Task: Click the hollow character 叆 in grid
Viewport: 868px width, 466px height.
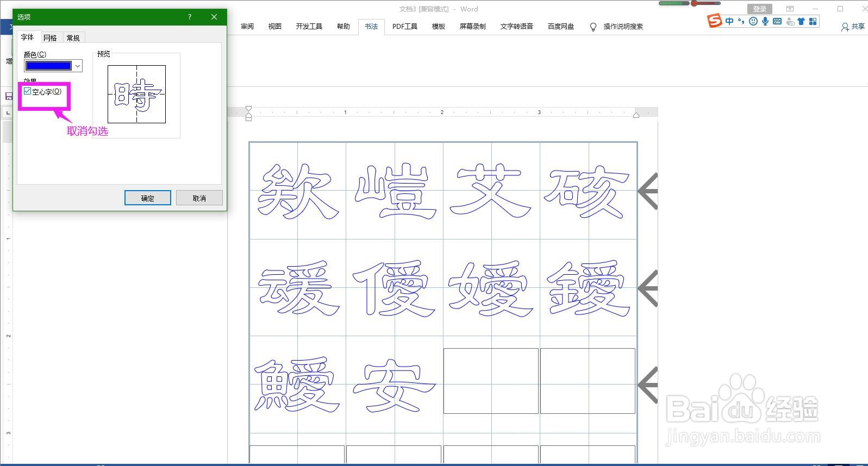Action: [298, 288]
